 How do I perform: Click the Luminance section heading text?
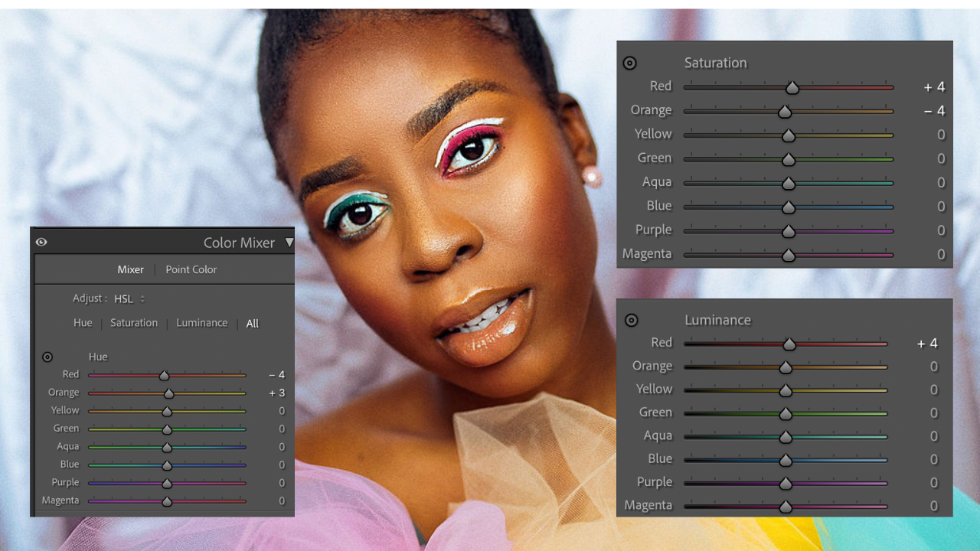[717, 320]
